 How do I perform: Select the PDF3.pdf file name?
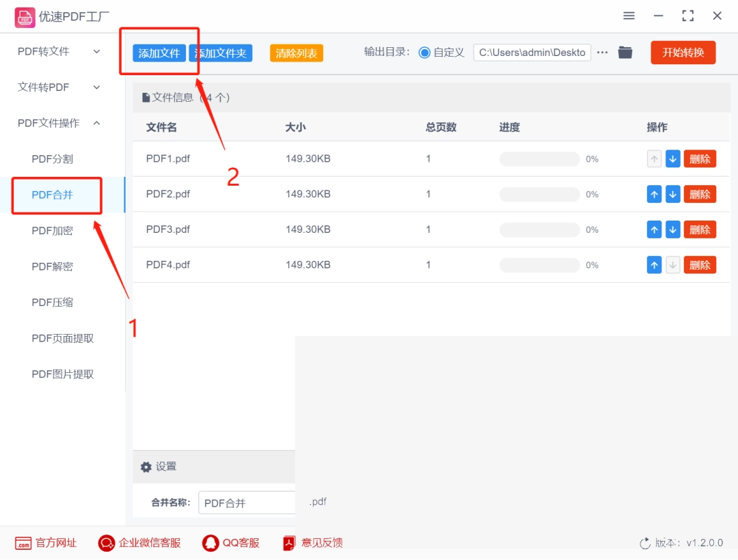click(167, 229)
